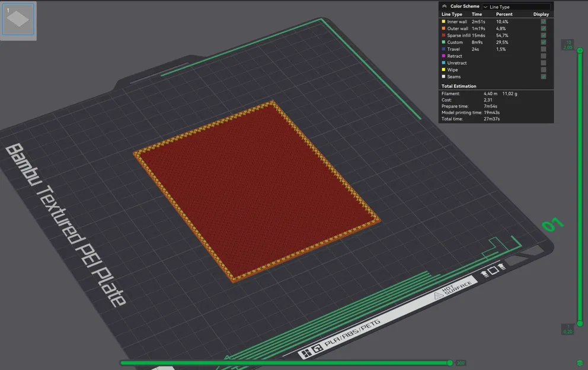This screenshot has width=588, height=370.
Task: Click the Sparse infill red color swatch
Action: coord(444,35)
